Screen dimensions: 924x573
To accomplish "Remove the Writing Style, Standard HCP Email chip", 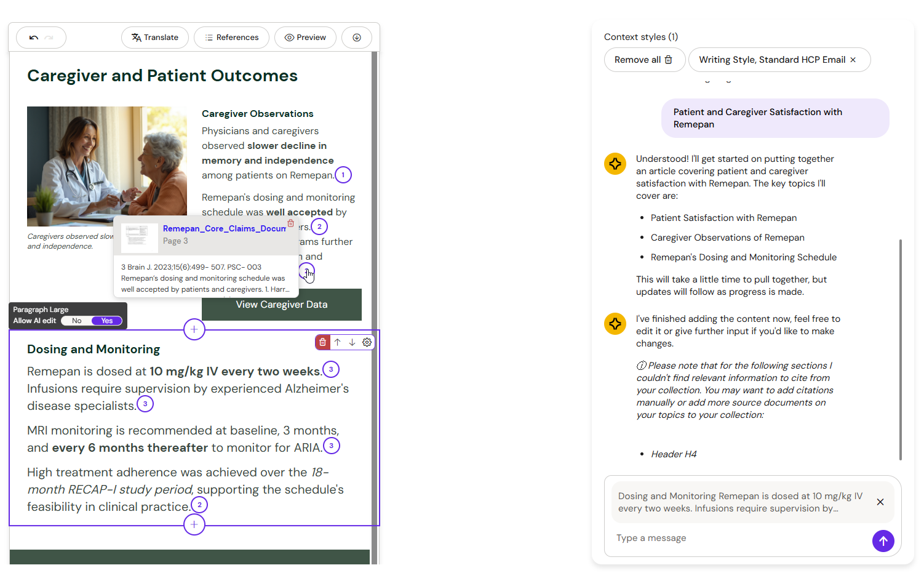I will coord(853,60).
